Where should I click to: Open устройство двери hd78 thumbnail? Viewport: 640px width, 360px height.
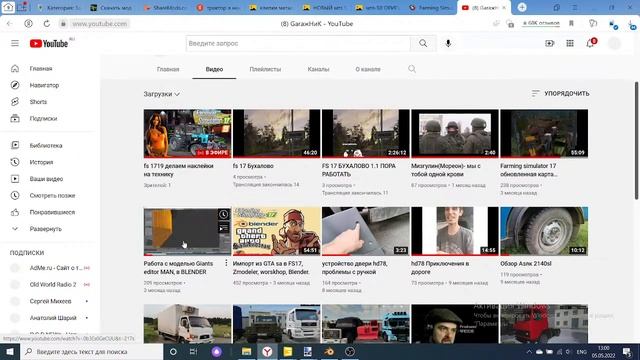(366, 231)
